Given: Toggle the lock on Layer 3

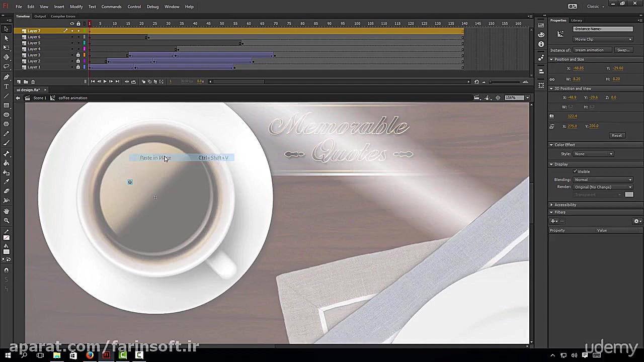Looking at the screenshot, I should pyautogui.click(x=78, y=55).
